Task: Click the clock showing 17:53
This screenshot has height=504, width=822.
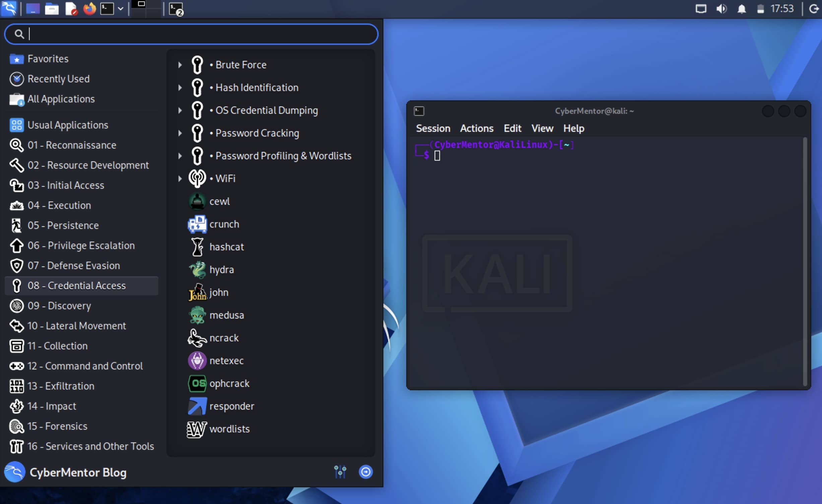Action: coord(782,9)
